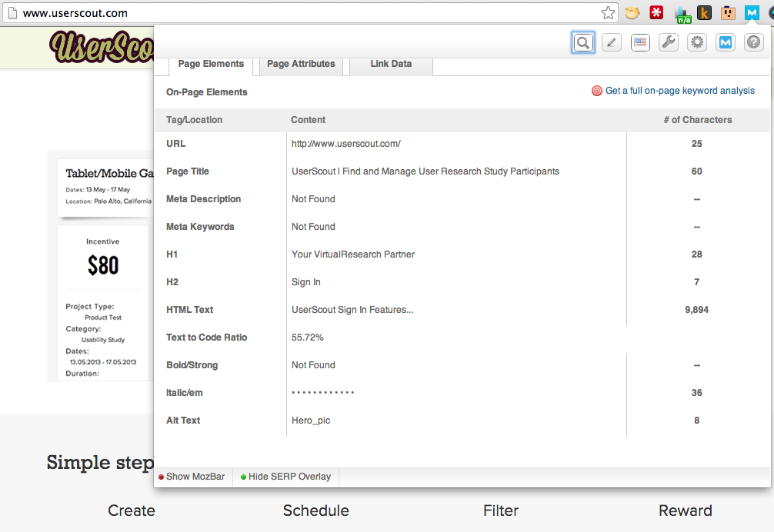The height and width of the screenshot is (532, 774).
Task: Open the help question mark icon
Action: (x=754, y=43)
